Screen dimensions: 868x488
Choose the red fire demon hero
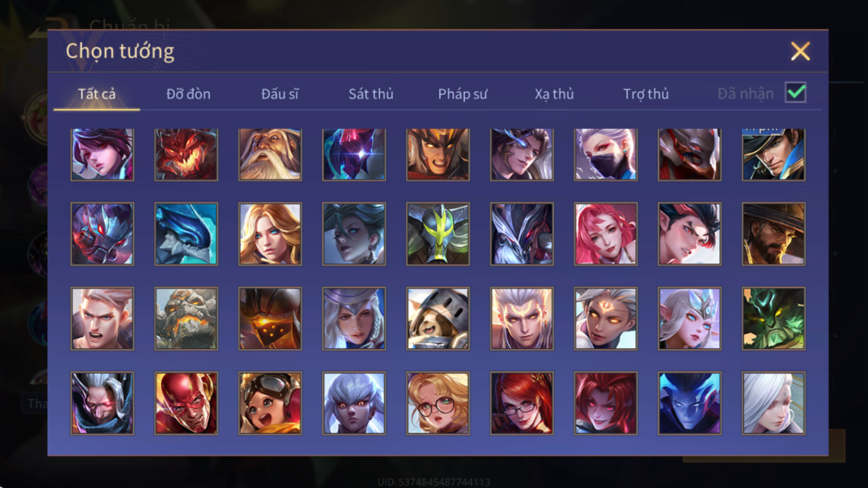point(186,154)
